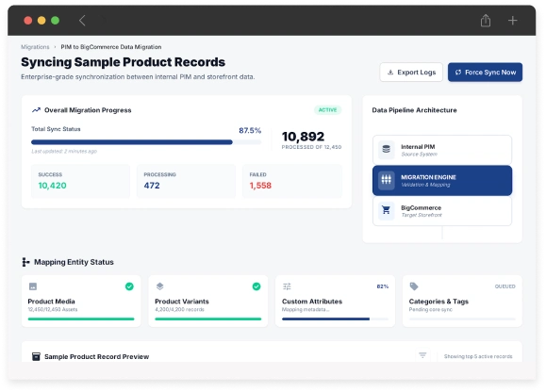Image resolution: width=546 pixels, height=392 pixels.
Task: Click the Internal PIM database icon
Action: coord(387,150)
